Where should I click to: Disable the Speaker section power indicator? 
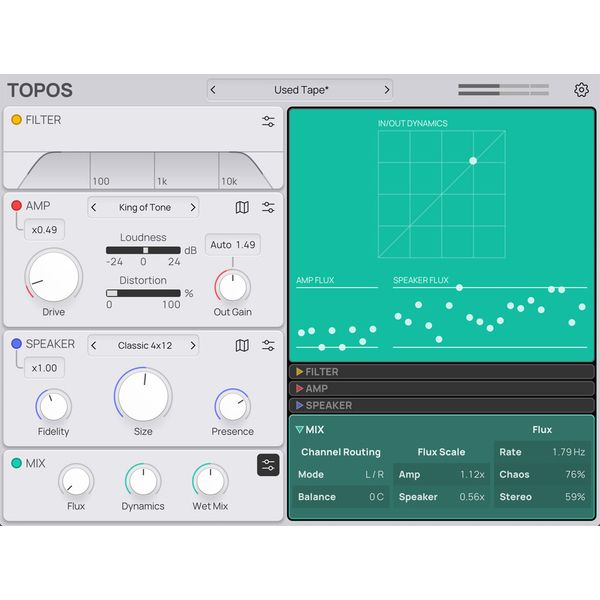tap(16, 344)
